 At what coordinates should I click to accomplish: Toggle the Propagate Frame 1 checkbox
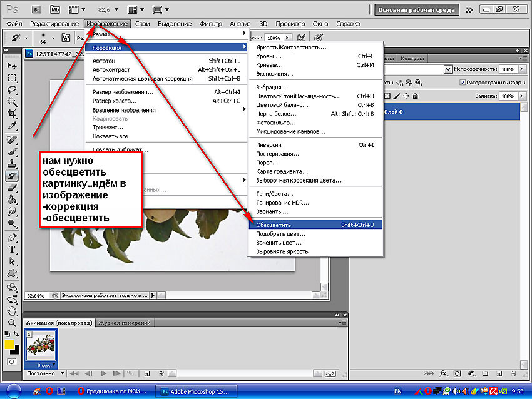pos(463,82)
